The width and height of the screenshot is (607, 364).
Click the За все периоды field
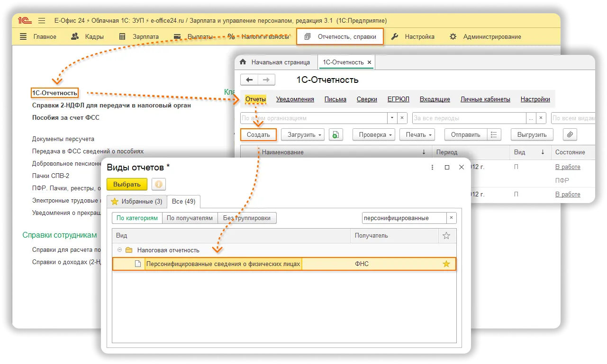click(469, 118)
